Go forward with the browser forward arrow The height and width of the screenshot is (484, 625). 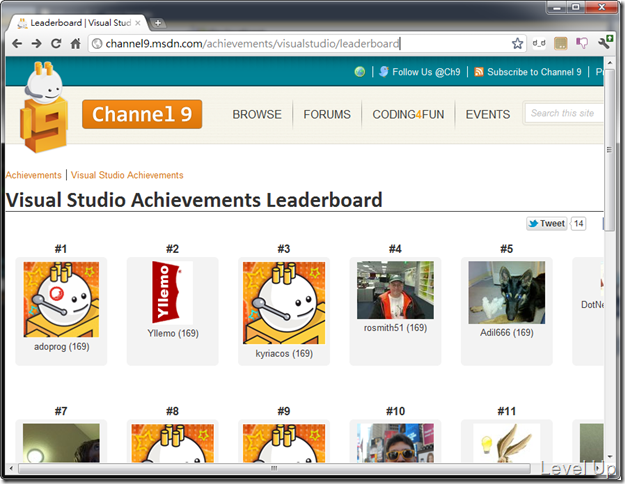point(36,43)
